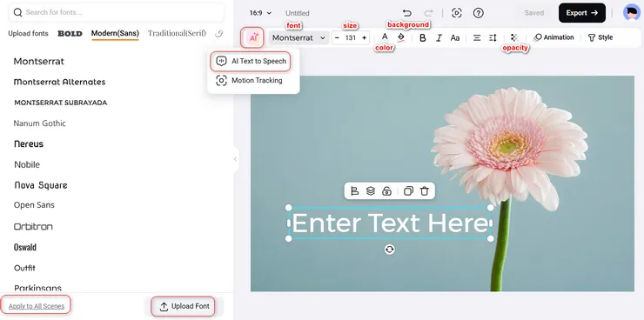This screenshot has width=644, height=320.
Task: Toggle bold formatting
Action: coord(423,37)
